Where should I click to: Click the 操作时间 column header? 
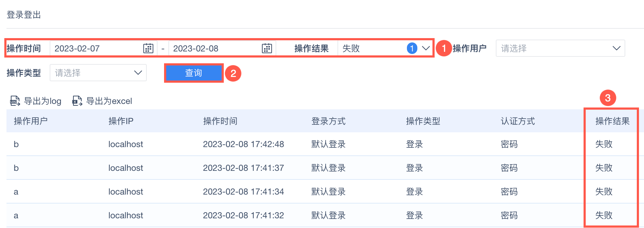click(x=220, y=121)
